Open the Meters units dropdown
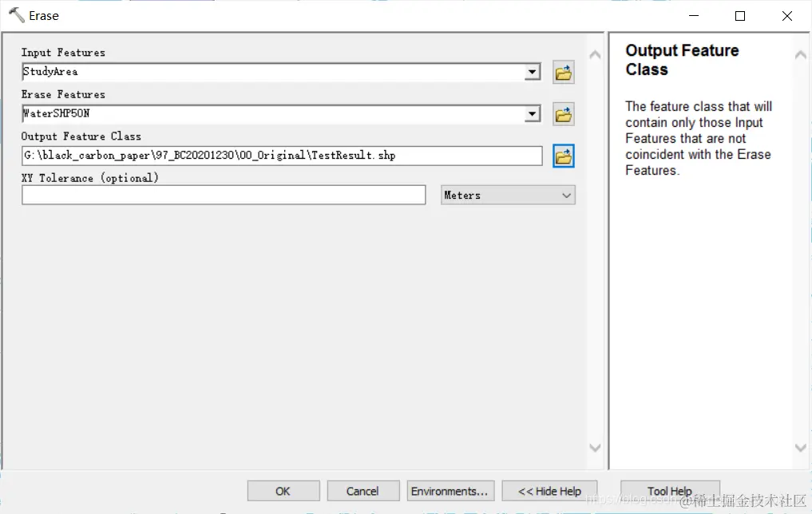The image size is (812, 514). [x=508, y=195]
